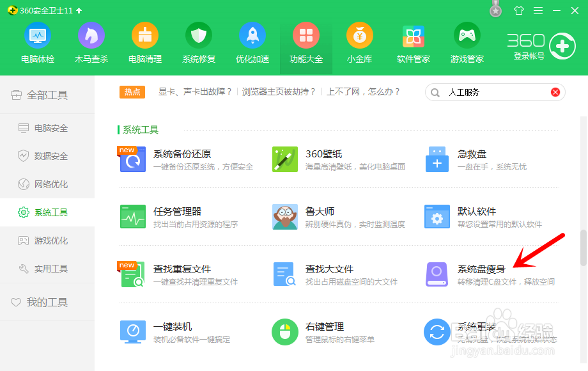Click the vertical scrollbar thumb
The image size is (588, 371).
tap(584, 248)
